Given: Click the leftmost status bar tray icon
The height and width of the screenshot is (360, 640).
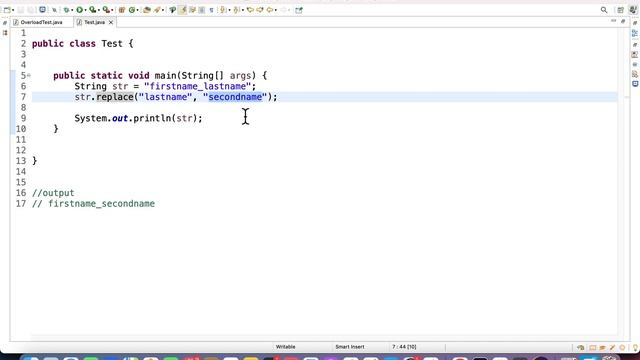Looking at the screenshot, I should click(x=581, y=348).
